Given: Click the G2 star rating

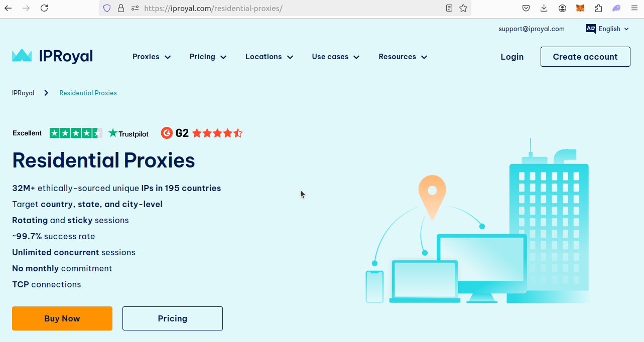Looking at the screenshot, I should tap(217, 133).
